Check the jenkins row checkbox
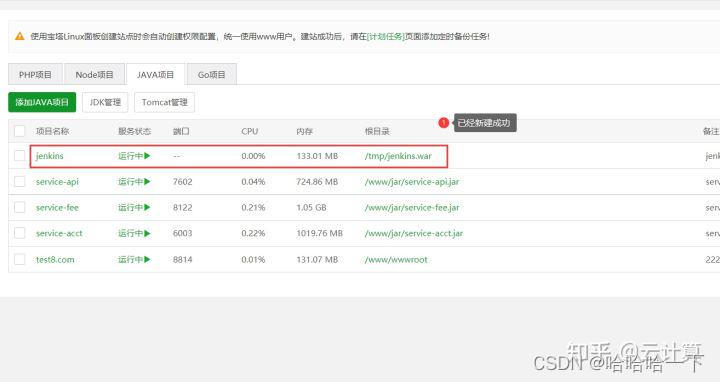The height and width of the screenshot is (382, 720). 19,156
